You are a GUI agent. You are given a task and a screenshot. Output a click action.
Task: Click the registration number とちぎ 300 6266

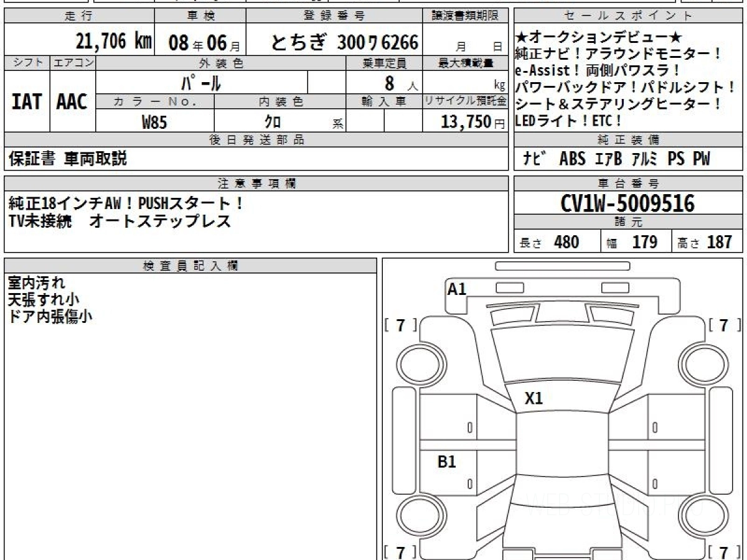(344, 42)
